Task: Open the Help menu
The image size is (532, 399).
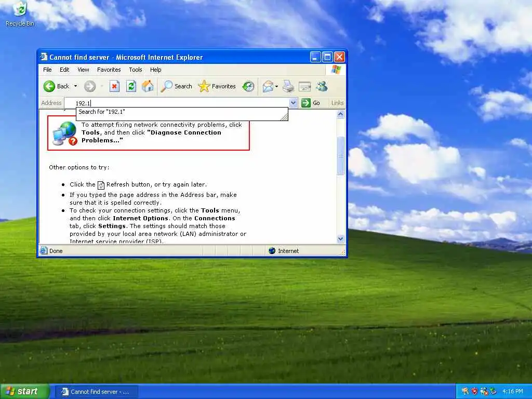Action: pyautogui.click(x=156, y=70)
